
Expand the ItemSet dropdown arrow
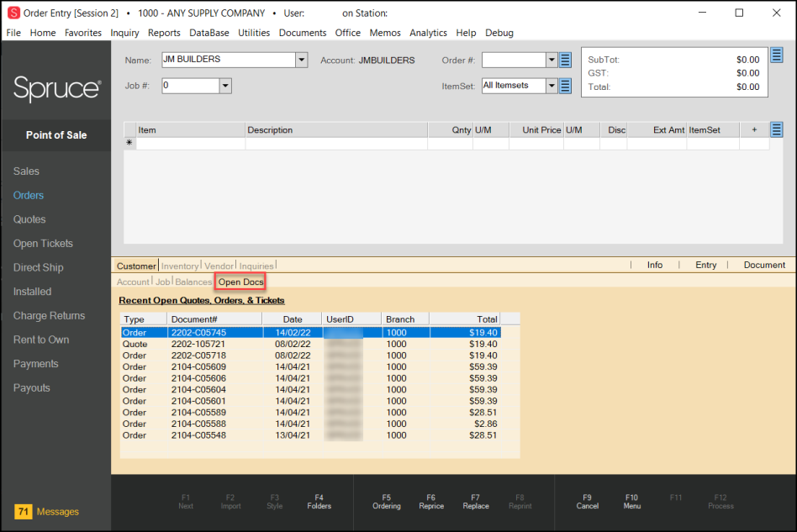552,86
